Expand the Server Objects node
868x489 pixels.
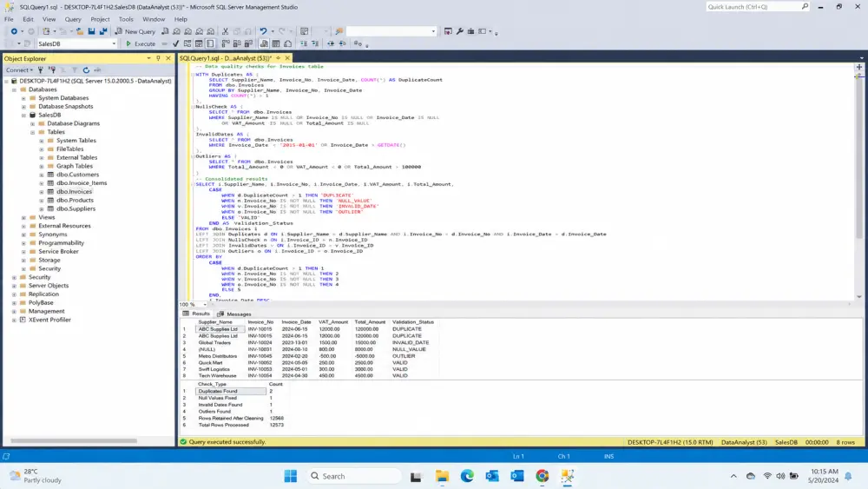[x=15, y=286]
